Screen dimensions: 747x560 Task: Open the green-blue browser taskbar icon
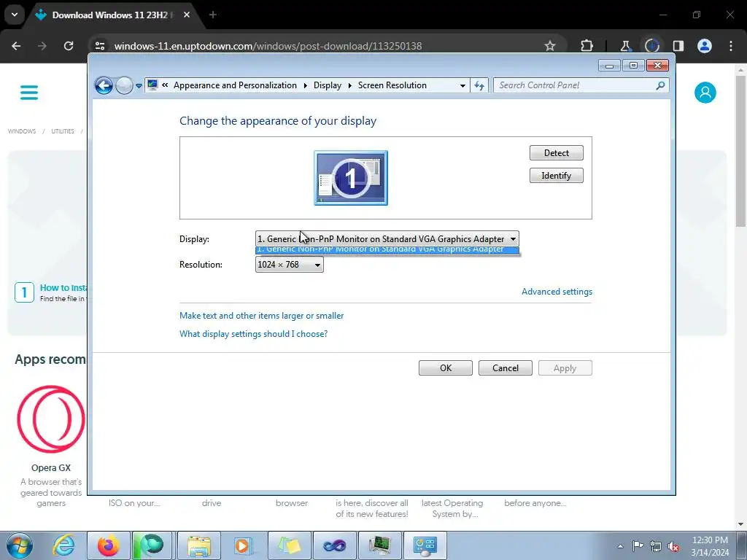click(x=152, y=545)
